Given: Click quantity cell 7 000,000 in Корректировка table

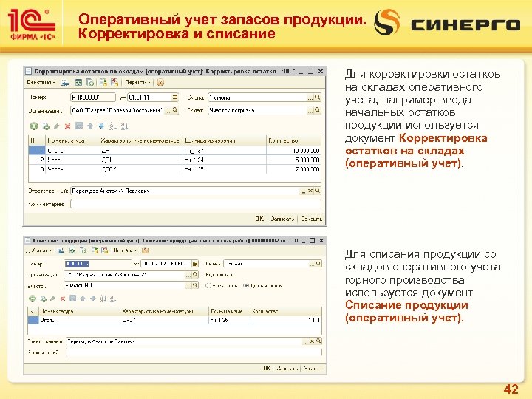Looking at the screenshot, I should [x=293, y=169].
